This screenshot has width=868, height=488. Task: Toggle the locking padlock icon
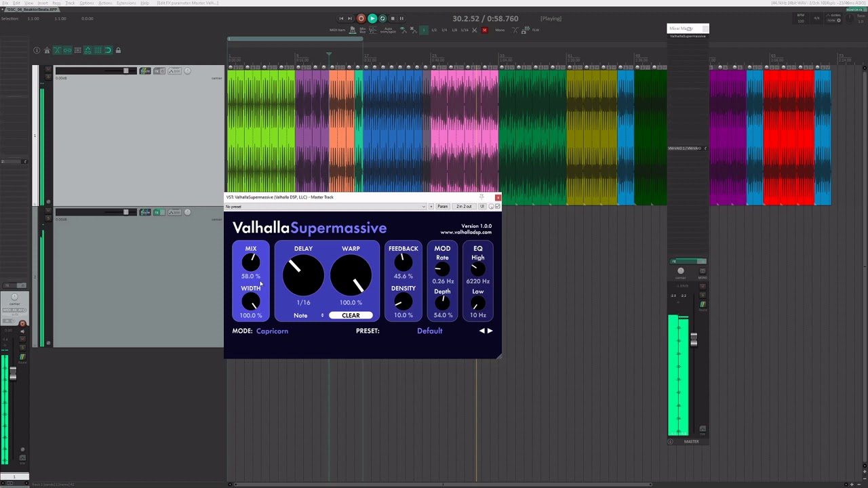click(x=118, y=50)
